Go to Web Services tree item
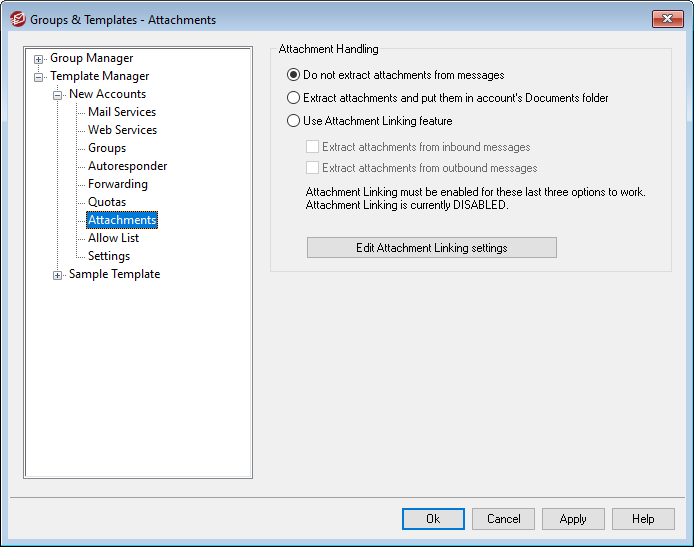694x547 pixels. coord(122,130)
